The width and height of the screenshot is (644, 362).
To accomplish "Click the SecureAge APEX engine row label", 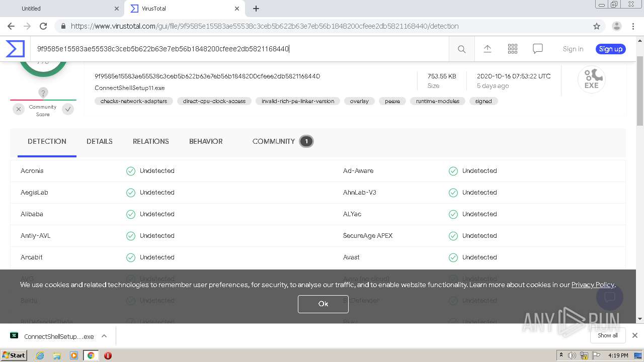I will [368, 236].
